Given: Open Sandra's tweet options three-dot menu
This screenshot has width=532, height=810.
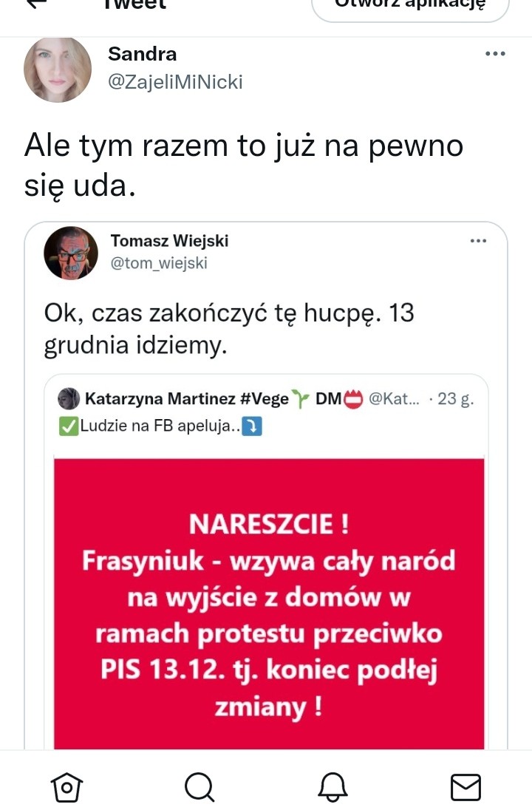Looking at the screenshot, I should coord(495,54).
